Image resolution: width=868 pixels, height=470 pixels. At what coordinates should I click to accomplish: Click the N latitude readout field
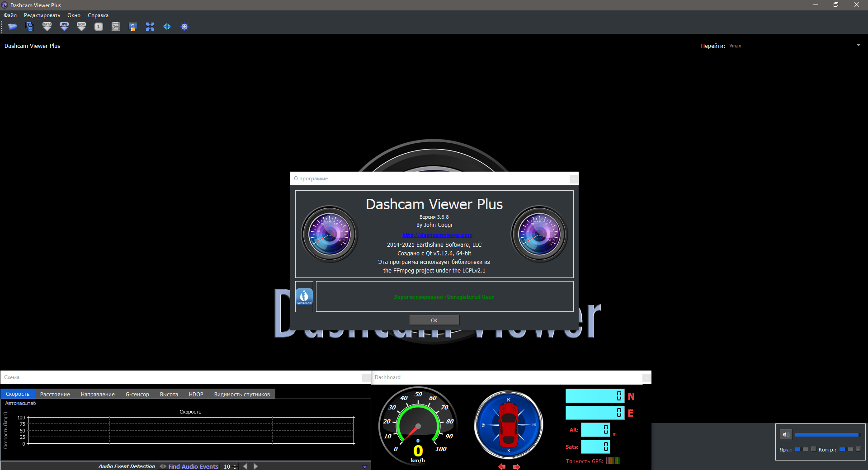click(594, 396)
